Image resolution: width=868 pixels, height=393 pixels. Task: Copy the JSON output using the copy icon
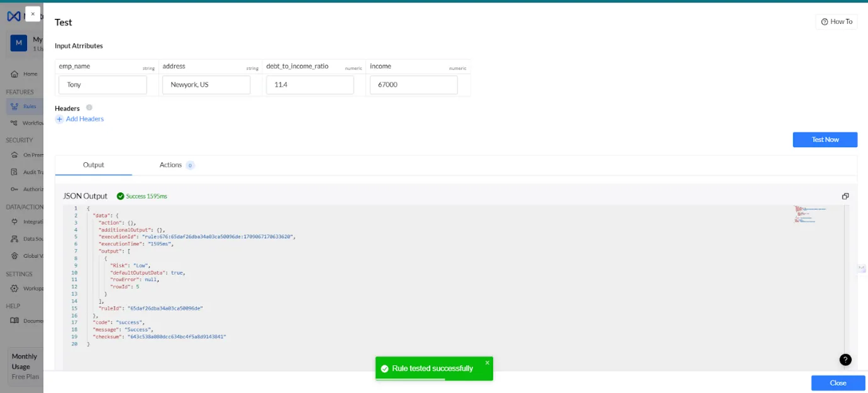tap(845, 196)
